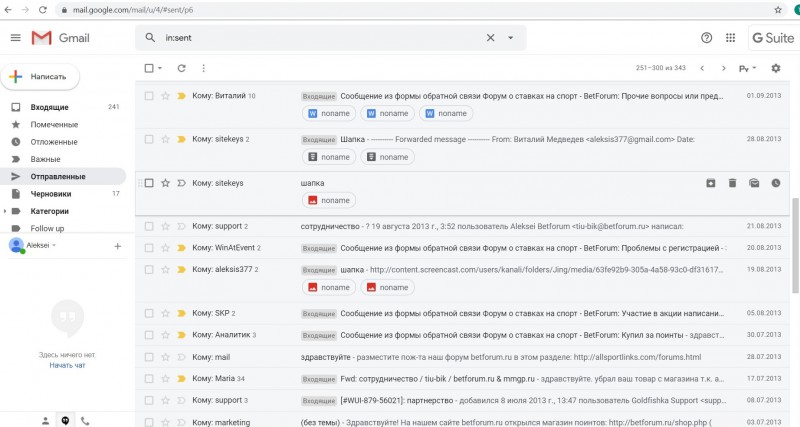The width and height of the screenshot is (800, 427).
Task: Refresh the message list
Action: click(181, 68)
